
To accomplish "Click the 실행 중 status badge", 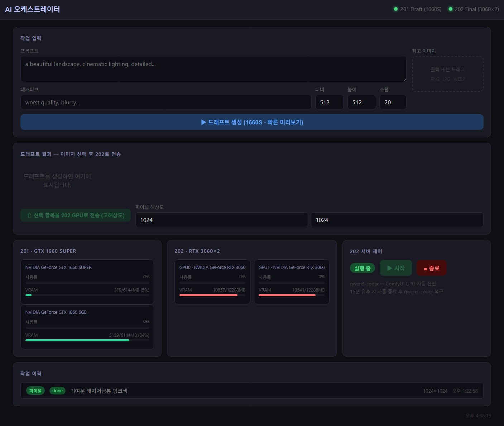I will point(362,268).
